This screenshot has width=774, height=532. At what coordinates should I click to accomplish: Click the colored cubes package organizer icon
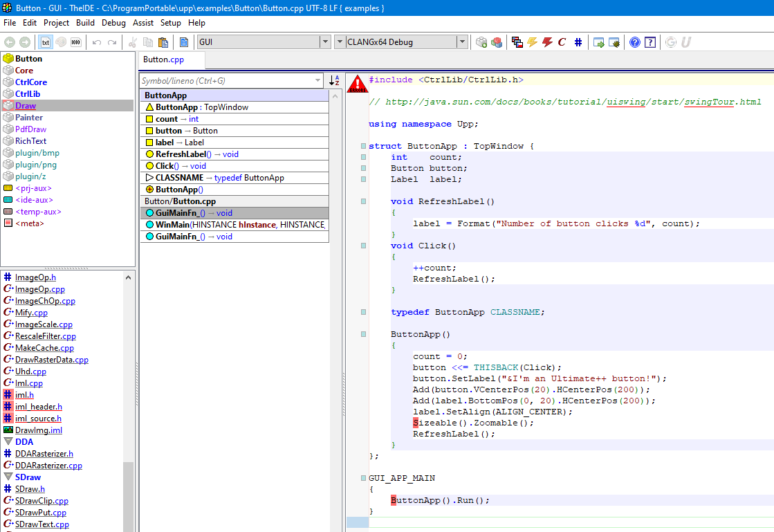[x=497, y=42]
